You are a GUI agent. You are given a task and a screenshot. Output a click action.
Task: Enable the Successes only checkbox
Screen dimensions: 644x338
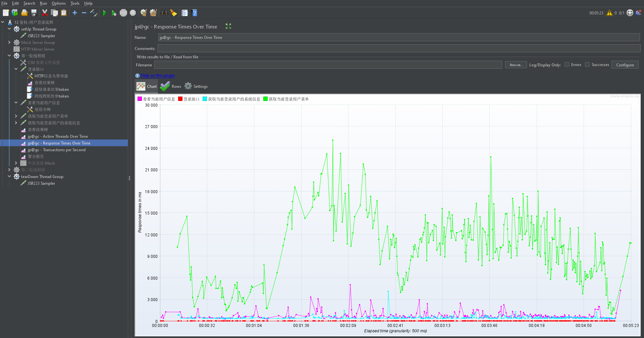(587, 64)
